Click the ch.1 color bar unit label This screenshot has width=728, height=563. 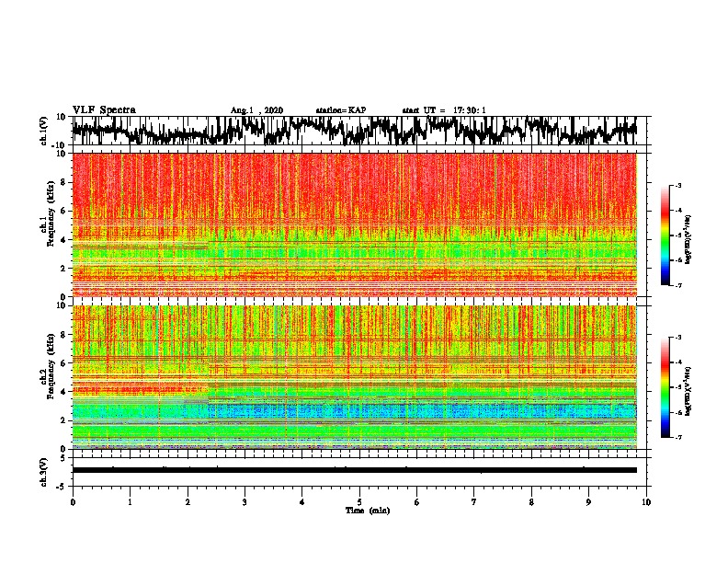coord(688,239)
